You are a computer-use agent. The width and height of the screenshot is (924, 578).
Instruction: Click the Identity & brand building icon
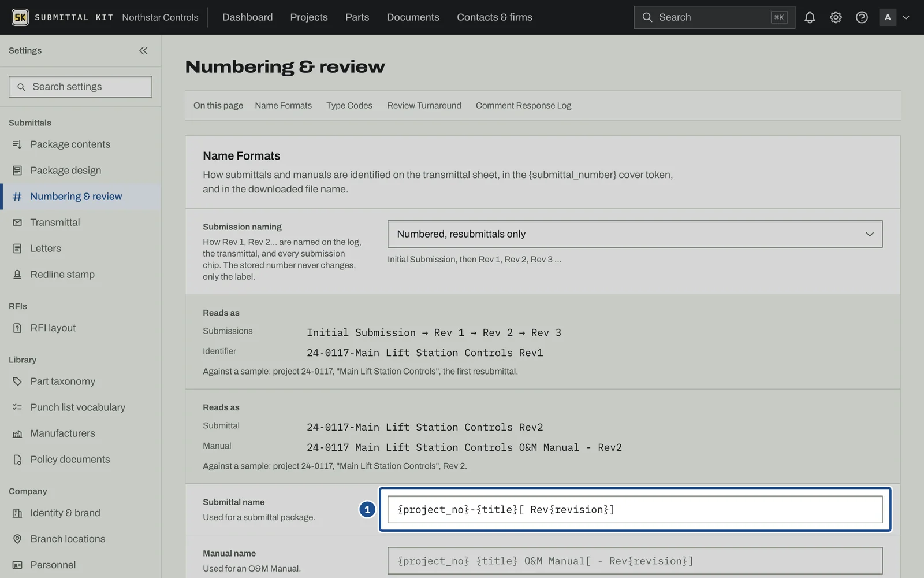17,513
